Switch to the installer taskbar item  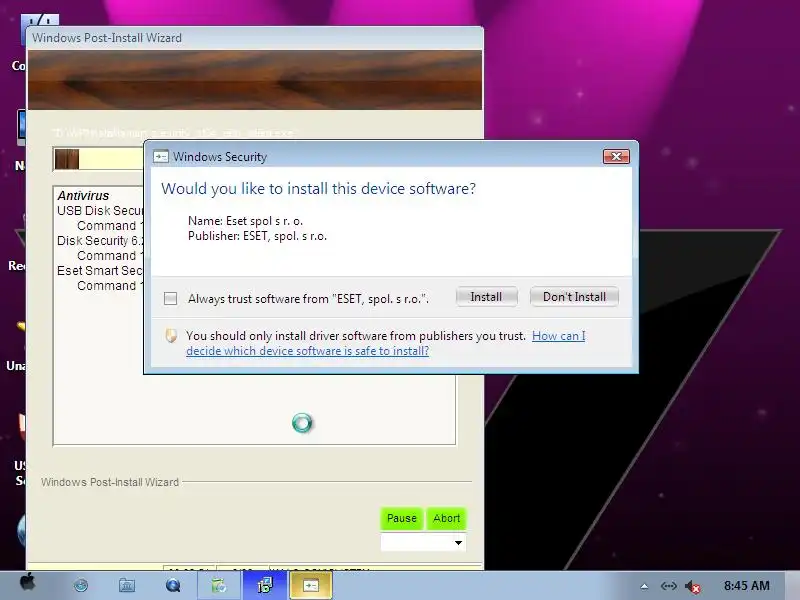pyautogui.click(x=265, y=585)
